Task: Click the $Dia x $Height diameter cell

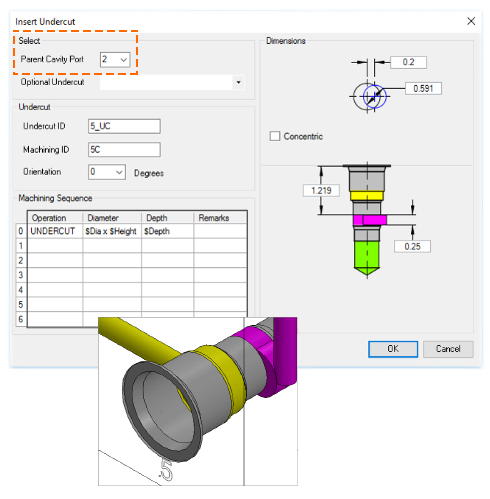Action: click(112, 231)
